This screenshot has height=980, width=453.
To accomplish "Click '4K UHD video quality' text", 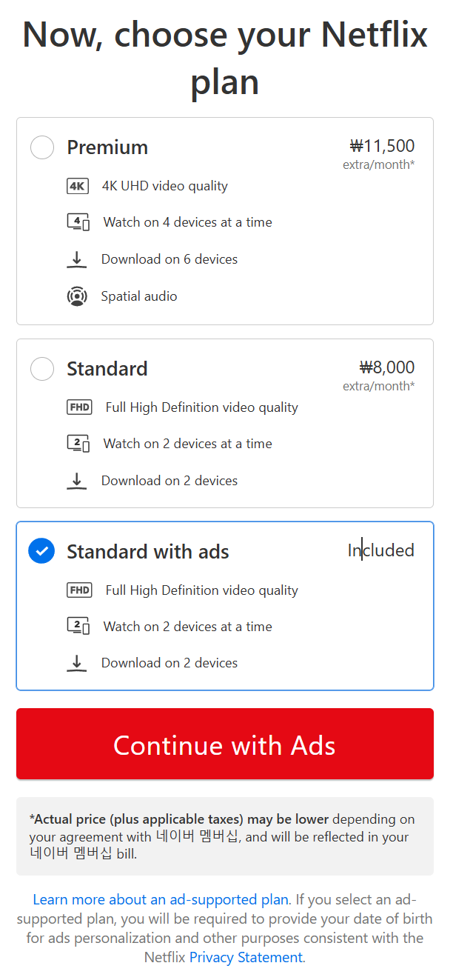I will click(x=165, y=186).
